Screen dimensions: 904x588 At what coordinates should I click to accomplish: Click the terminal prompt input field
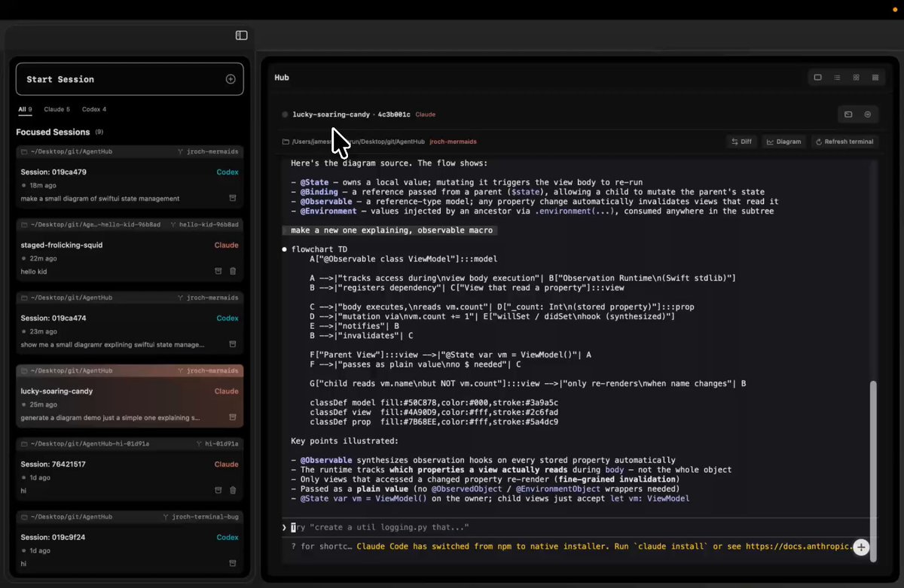tap(527, 528)
